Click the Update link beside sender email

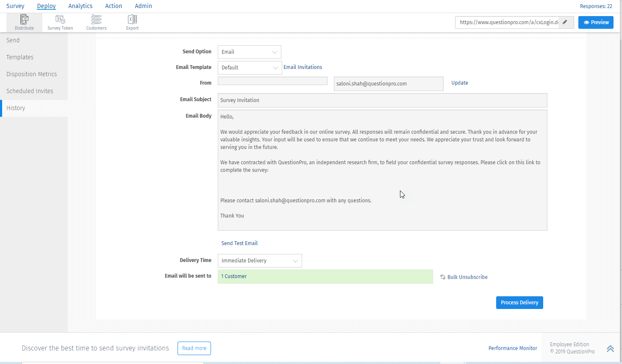click(460, 83)
